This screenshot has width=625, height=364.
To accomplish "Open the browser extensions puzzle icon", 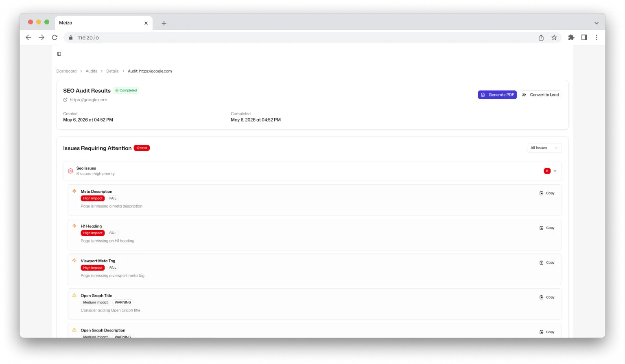I will (x=571, y=37).
